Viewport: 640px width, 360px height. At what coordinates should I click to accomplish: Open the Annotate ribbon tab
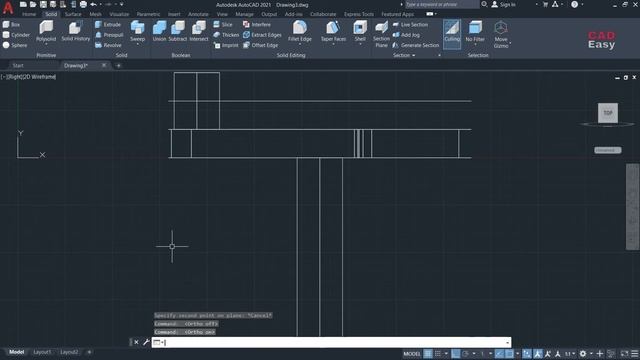pyautogui.click(x=198, y=14)
